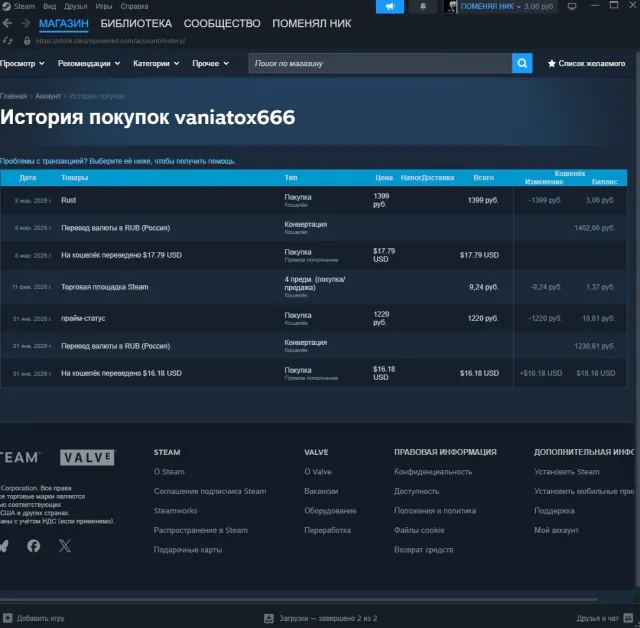Click the store URL address text
The image size is (640, 628).
110,41
